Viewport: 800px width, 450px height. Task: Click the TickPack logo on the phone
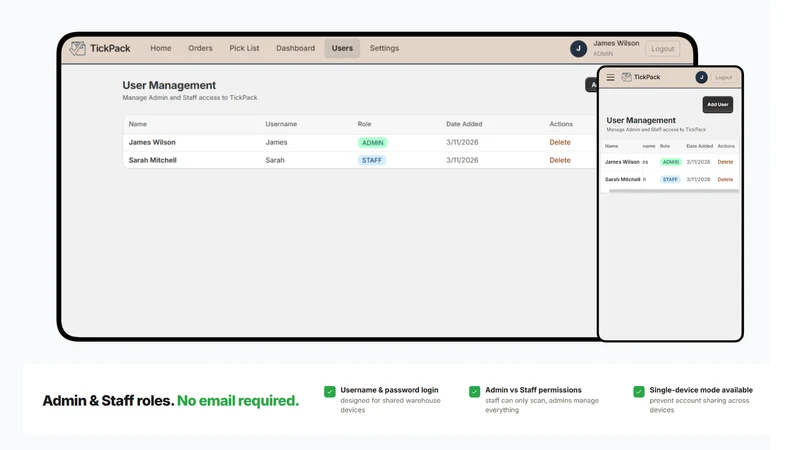pyautogui.click(x=641, y=77)
